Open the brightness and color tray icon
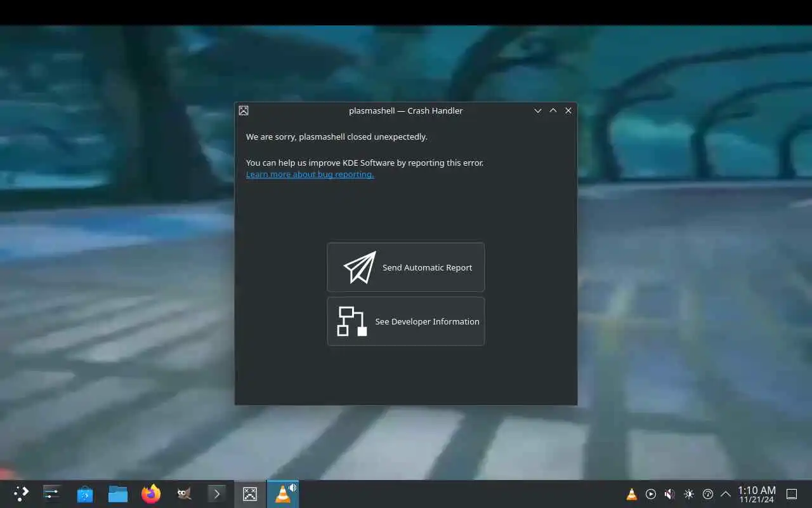The image size is (812, 508). (689, 494)
